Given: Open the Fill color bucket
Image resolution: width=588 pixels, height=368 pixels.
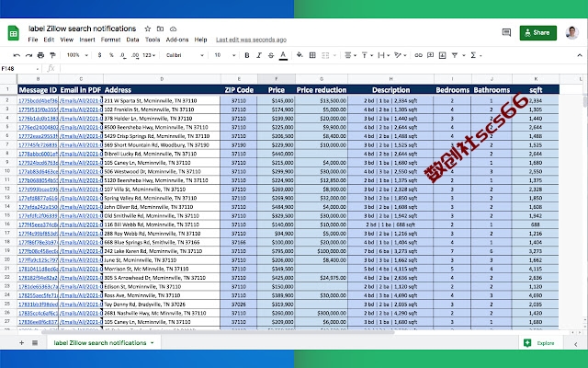Looking at the screenshot, I should coord(300,55).
